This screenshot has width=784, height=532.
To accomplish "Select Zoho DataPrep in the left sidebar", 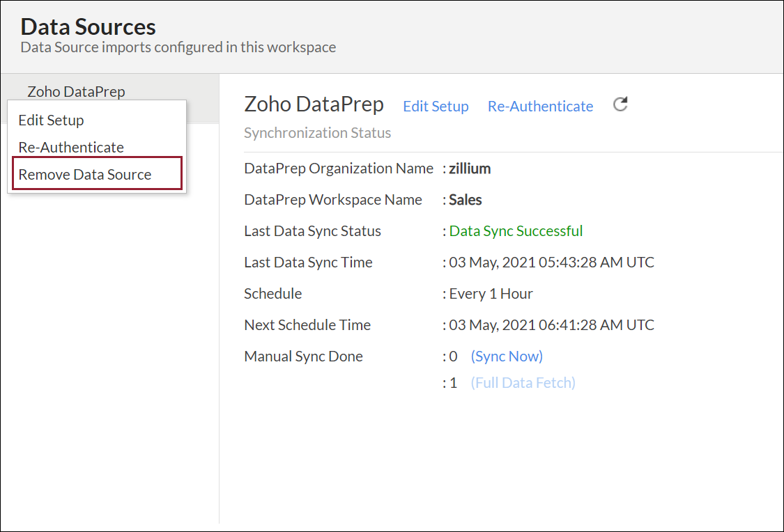I will [76, 91].
